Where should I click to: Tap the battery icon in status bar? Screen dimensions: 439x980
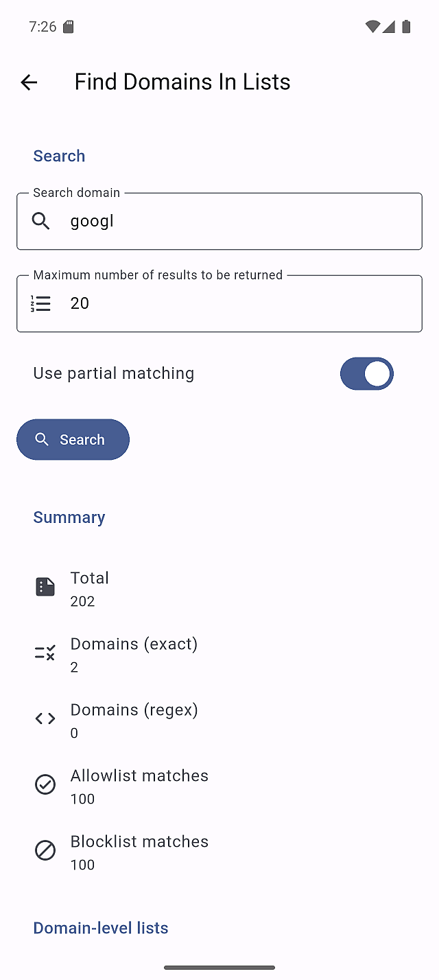click(406, 27)
